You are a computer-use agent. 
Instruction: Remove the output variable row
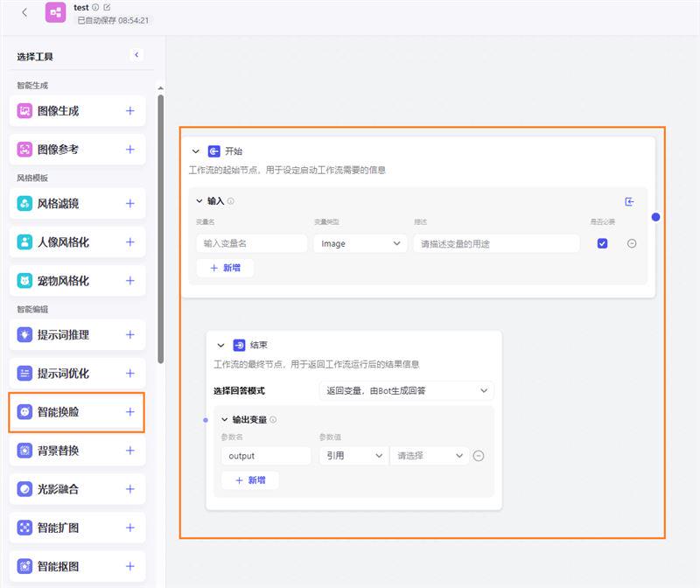click(478, 456)
